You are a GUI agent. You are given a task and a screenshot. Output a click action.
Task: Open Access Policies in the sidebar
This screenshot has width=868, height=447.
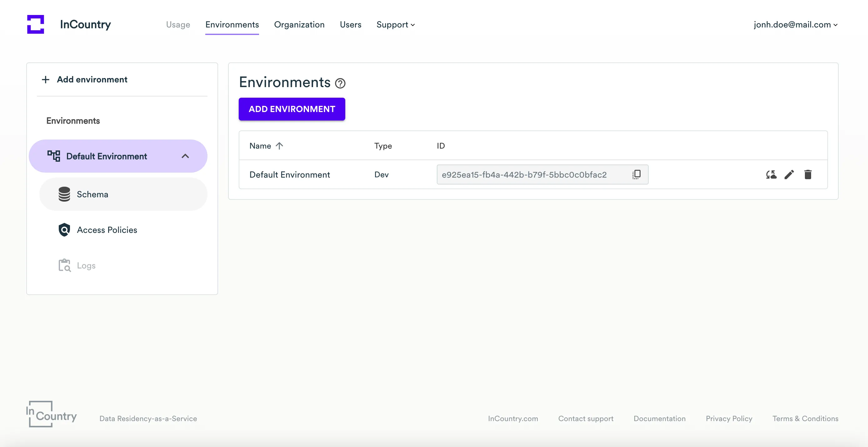click(107, 230)
